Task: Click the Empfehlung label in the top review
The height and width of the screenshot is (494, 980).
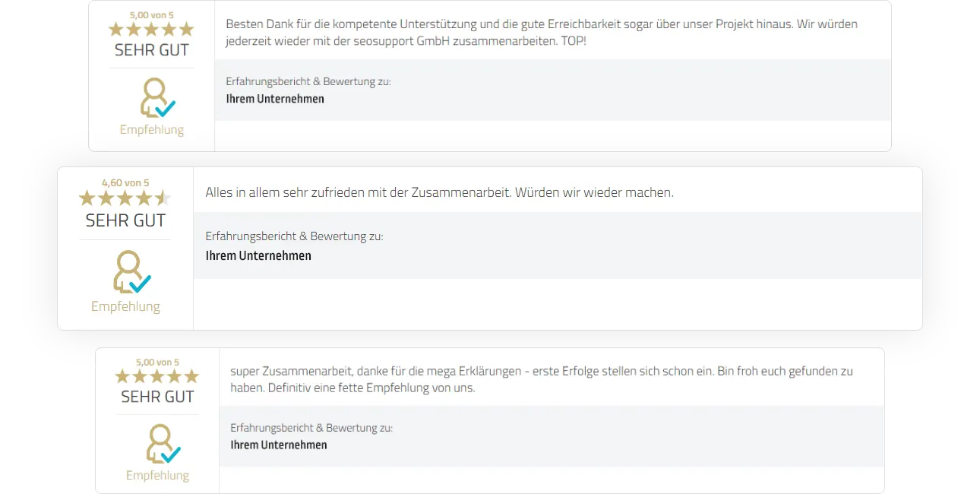Action: [x=152, y=129]
